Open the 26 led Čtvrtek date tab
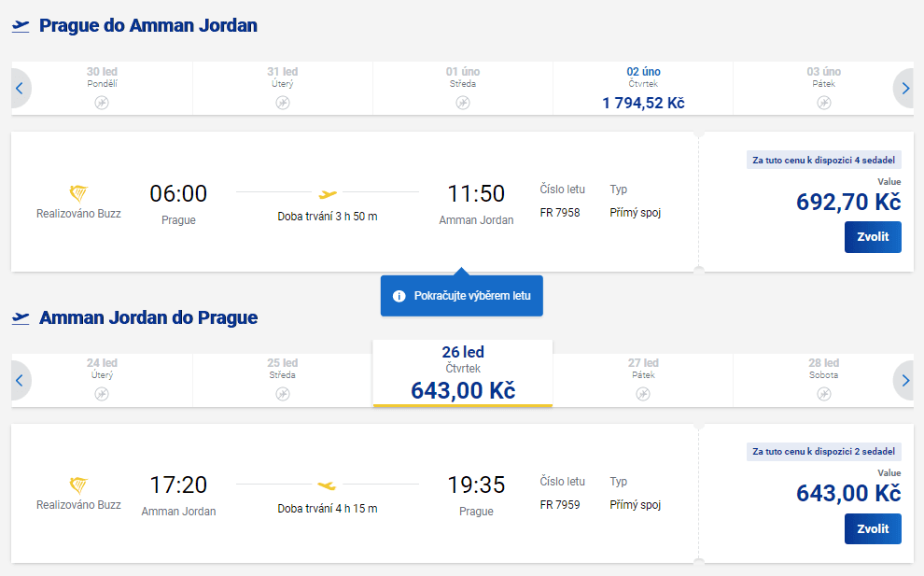The height and width of the screenshot is (576, 924). [463, 373]
